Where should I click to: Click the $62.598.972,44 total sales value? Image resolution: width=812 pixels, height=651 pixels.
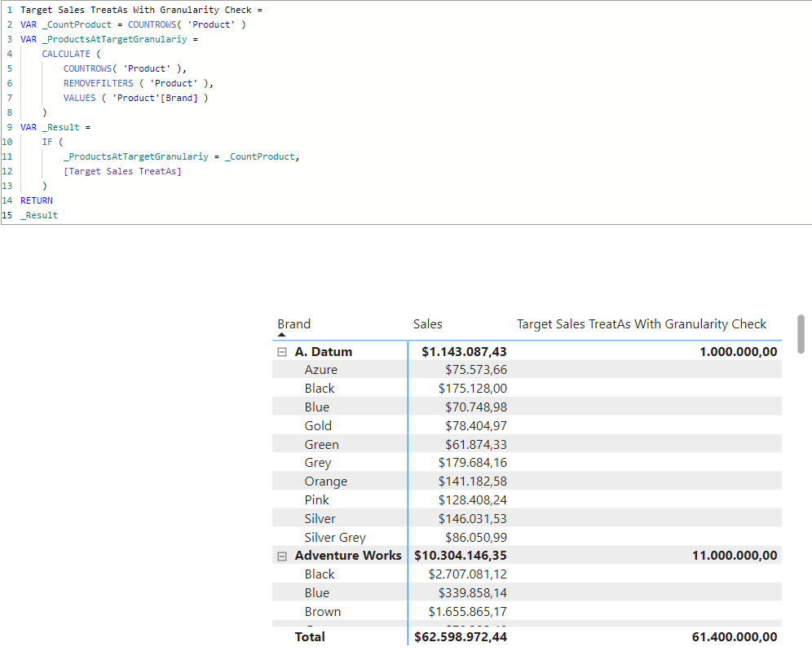point(461,637)
